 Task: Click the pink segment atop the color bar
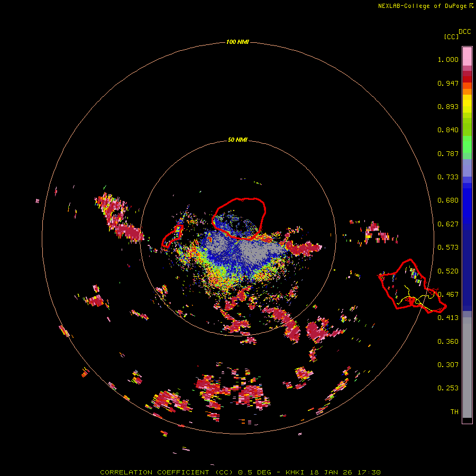pyautogui.click(x=467, y=57)
